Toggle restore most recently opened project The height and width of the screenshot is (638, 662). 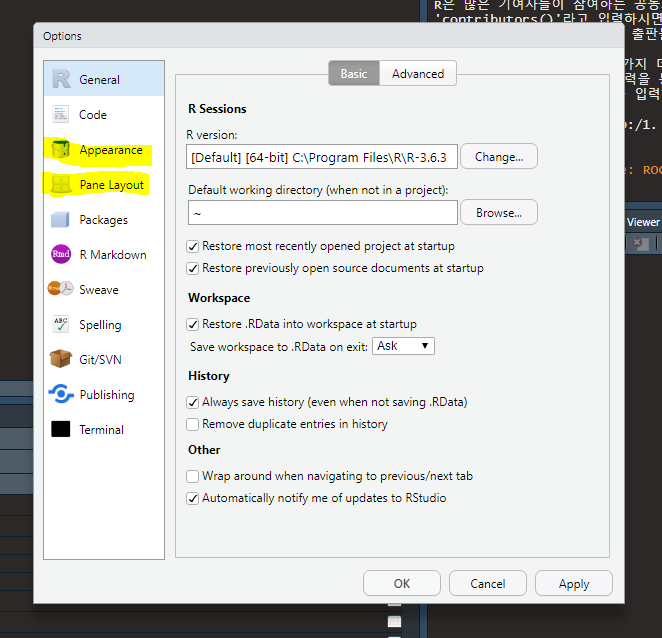coord(193,246)
